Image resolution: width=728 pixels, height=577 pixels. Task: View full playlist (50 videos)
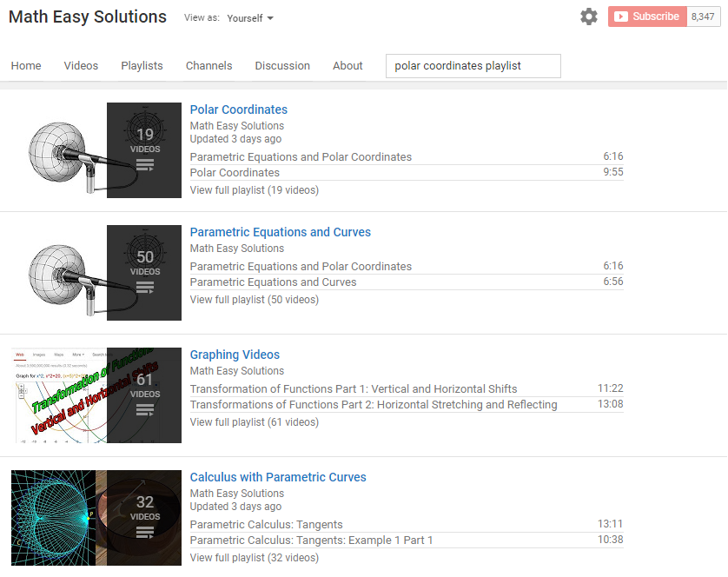click(x=255, y=300)
